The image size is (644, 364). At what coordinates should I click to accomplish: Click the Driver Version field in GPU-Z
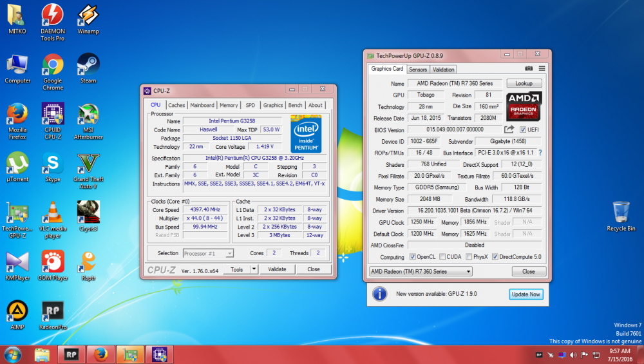click(475, 211)
